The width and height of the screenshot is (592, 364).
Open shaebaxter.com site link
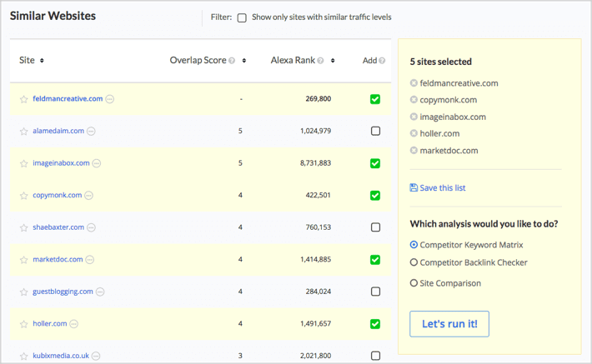point(58,227)
